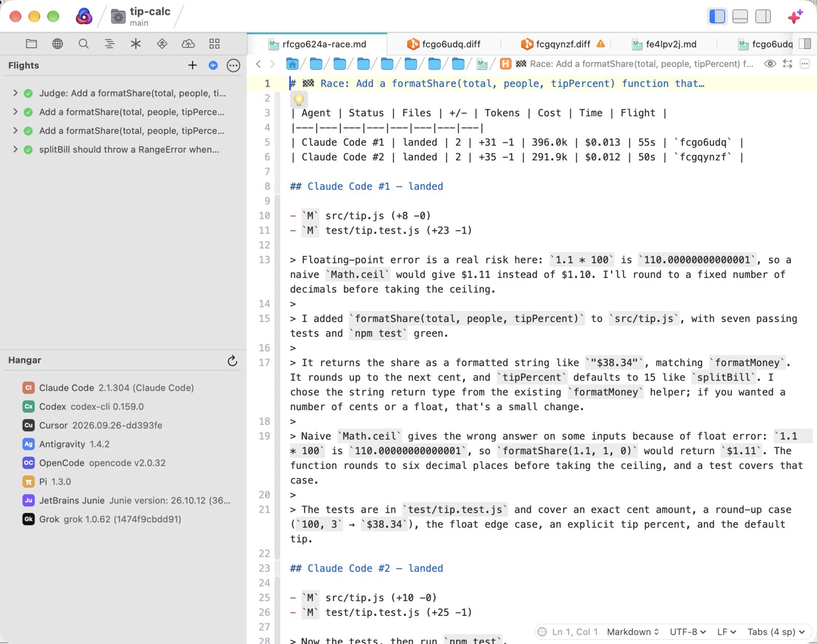The image size is (817, 644).
Task: Toggle the preview eye icon in breadcrumb bar
Action: pos(770,64)
